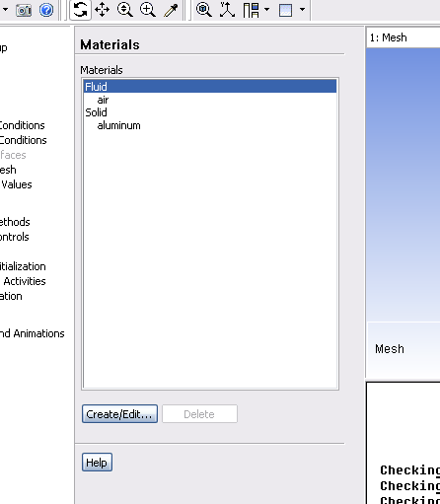440x504 pixels.
Task: Select aluminum material
Action: pyautogui.click(x=118, y=125)
